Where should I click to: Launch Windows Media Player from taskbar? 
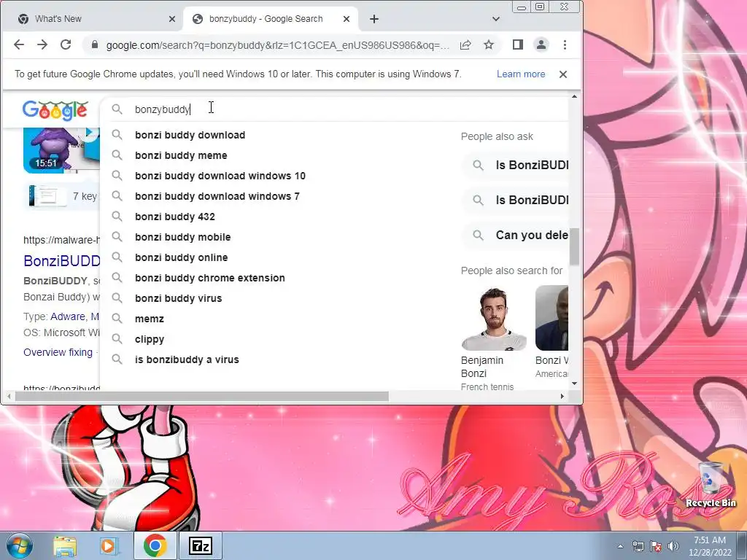108,546
